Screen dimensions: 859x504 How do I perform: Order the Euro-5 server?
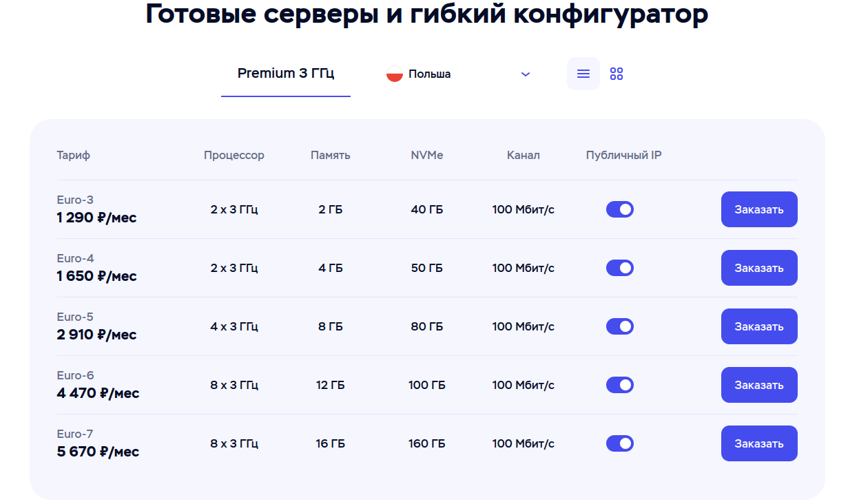(759, 326)
